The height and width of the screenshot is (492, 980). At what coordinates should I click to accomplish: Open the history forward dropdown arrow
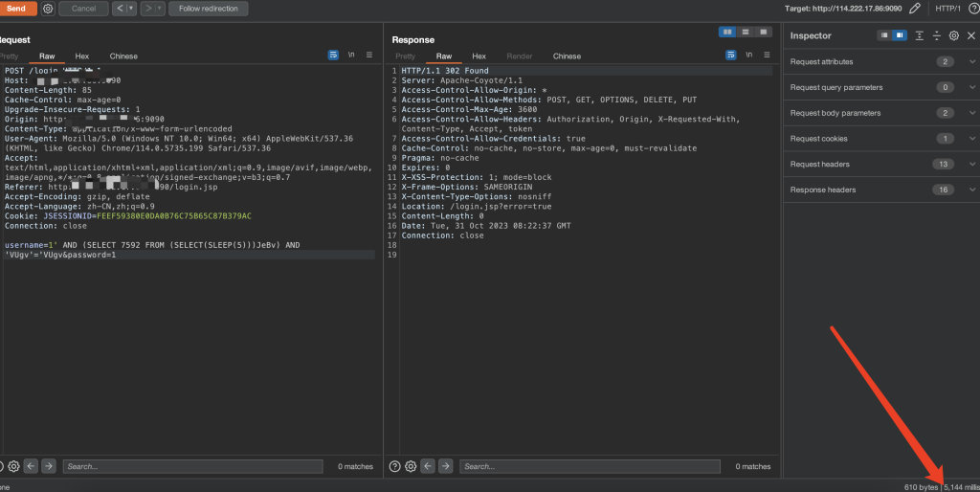tap(160, 9)
